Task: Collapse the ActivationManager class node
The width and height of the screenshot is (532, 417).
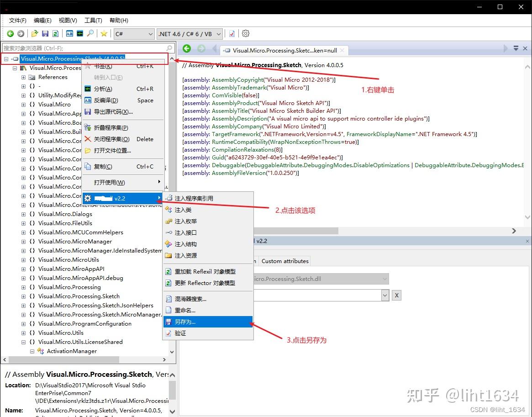Action: click(32, 352)
